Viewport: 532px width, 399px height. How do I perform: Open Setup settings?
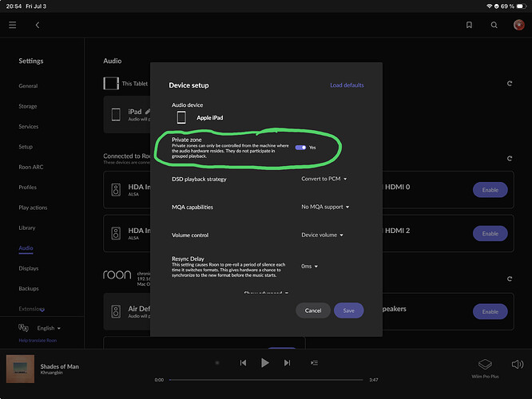(x=26, y=147)
